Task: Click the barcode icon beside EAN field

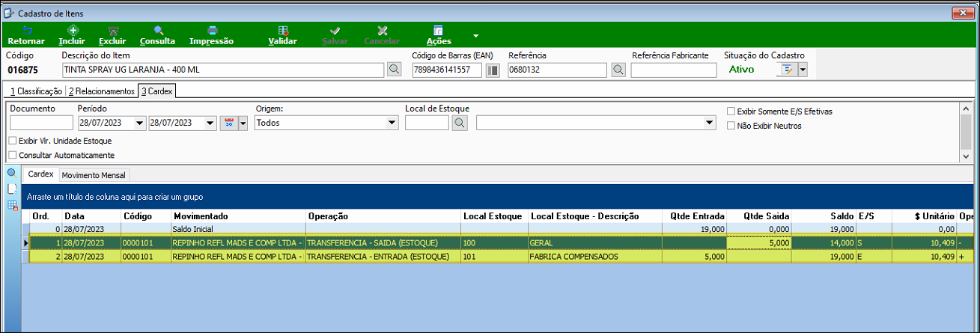Action: coord(493,70)
